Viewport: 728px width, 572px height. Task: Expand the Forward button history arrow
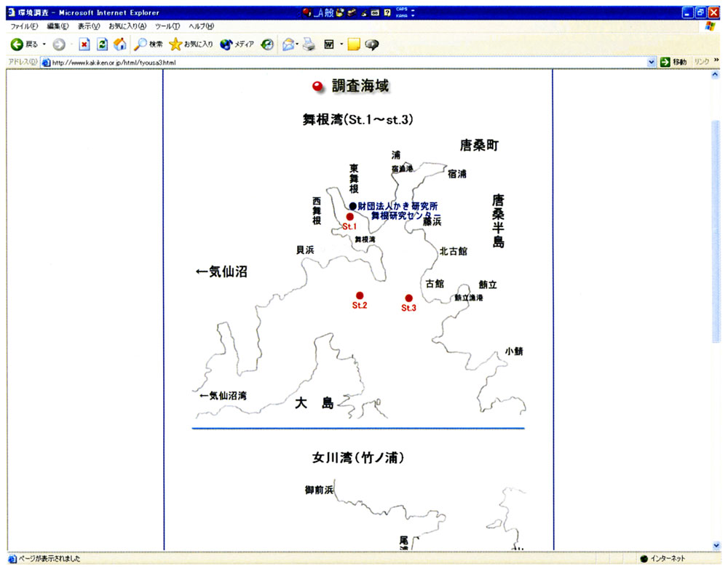pos(71,44)
